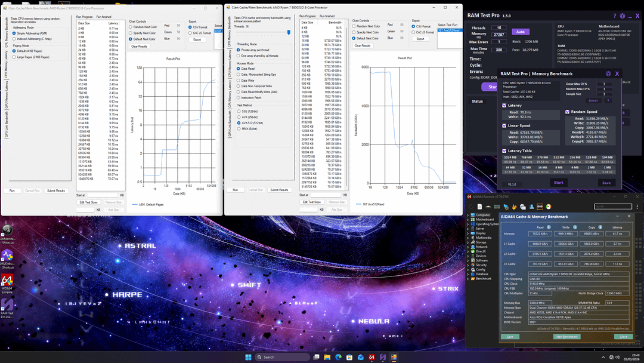Open Memory Benchmark dialog settings gear
Image resolution: width=644 pixels, height=363 pixels.
(609, 73)
